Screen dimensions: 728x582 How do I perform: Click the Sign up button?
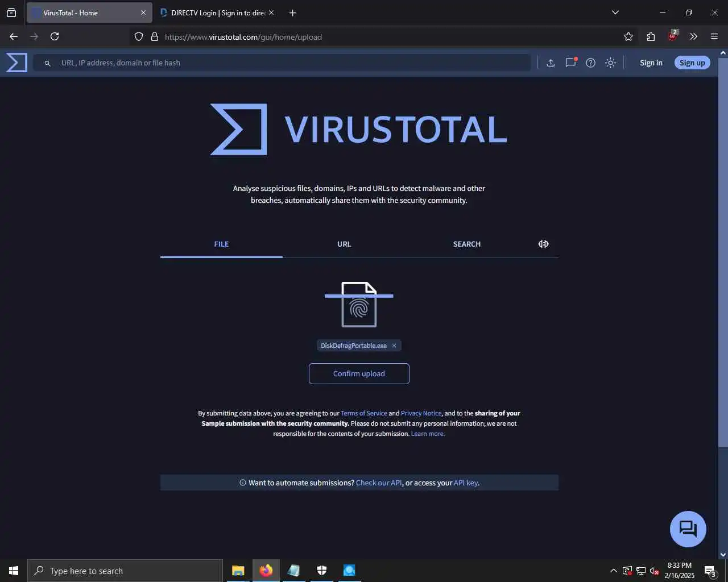pyautogui.click(x=692, y=63)
